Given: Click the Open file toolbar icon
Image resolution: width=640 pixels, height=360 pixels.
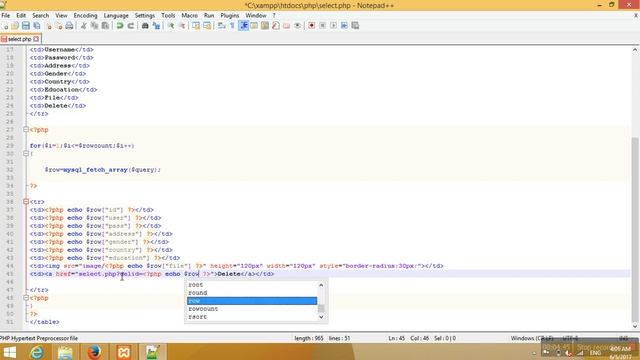Looking at the screenshot, I should point(15,26).
